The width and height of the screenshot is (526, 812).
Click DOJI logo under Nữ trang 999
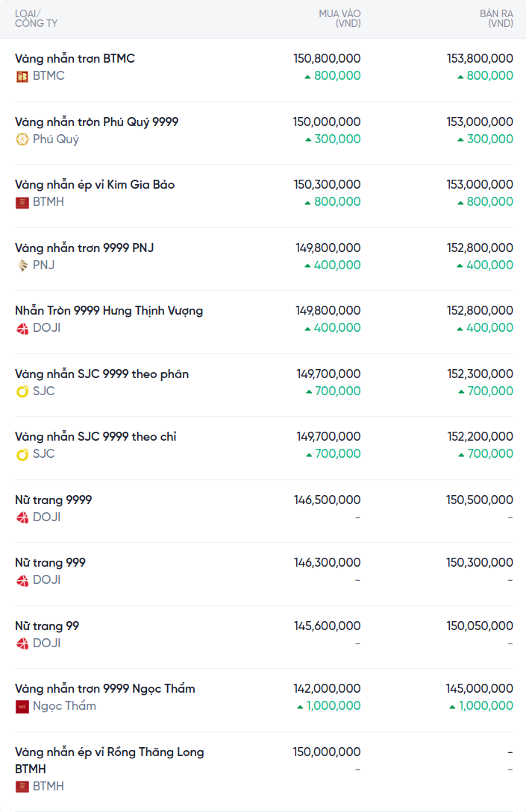22,580
